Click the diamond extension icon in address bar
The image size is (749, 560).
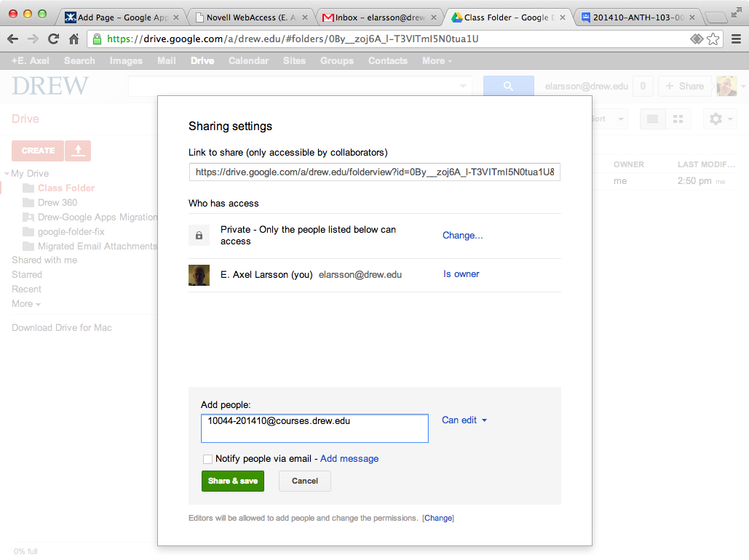[x=697, y=39]
